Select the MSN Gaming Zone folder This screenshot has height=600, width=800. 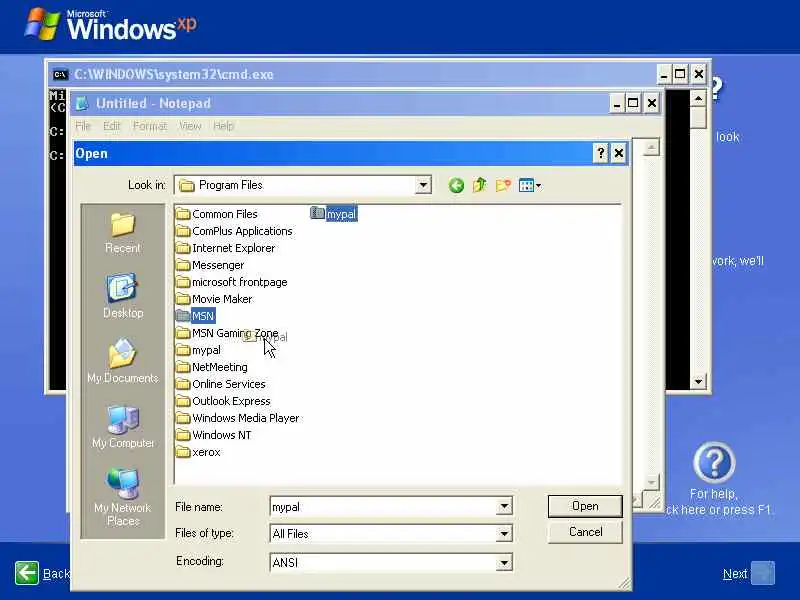pyautogui.click(x=228, y=333)
